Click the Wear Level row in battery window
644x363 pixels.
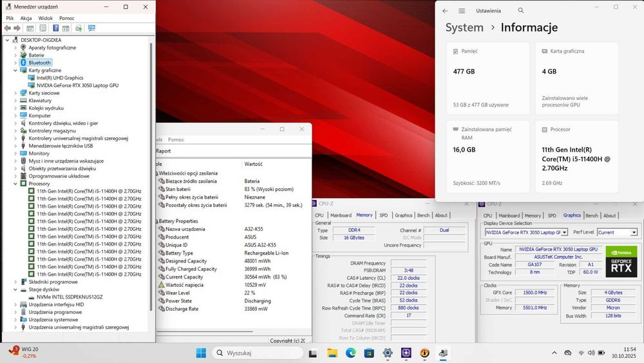pos(233,293)
